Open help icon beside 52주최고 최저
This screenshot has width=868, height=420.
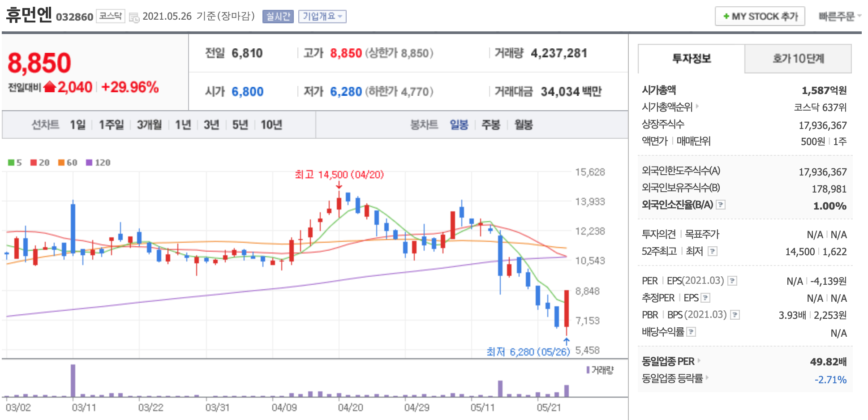[x=713, y=251]
